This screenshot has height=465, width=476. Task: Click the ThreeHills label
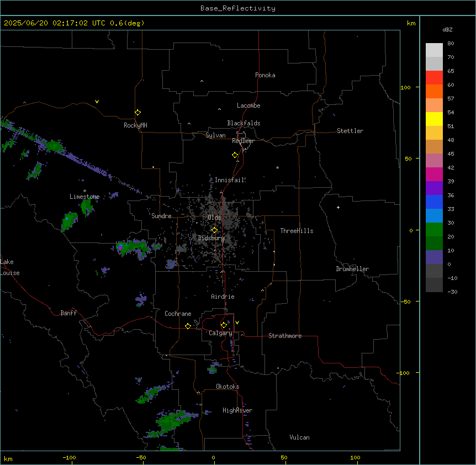(297, 231)
